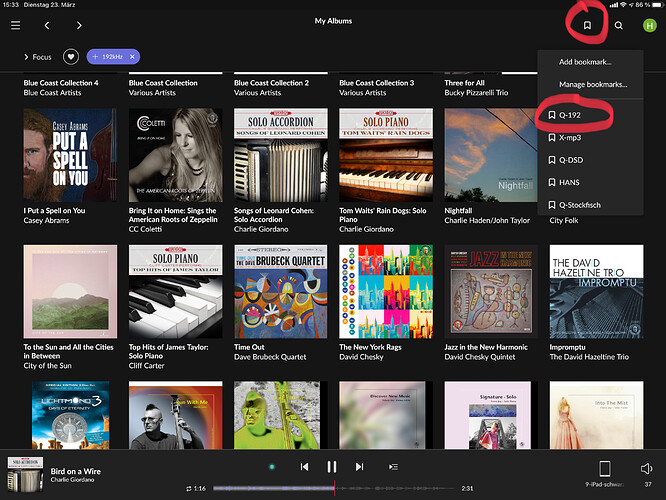Choose Add bookmark... in the menu
The width and height of the screenshot is (666, 500).
pyautogui.click(x=585, y=62)
